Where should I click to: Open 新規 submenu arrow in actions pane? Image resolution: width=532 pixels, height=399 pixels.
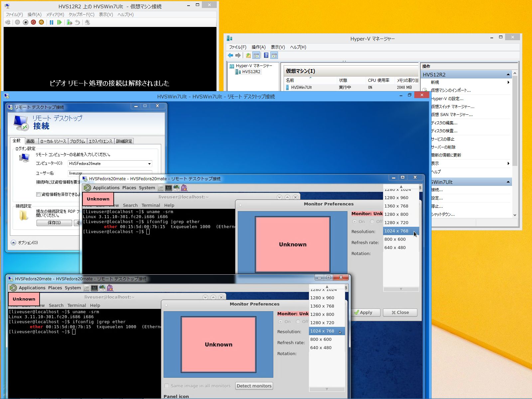tap(508, 82)
